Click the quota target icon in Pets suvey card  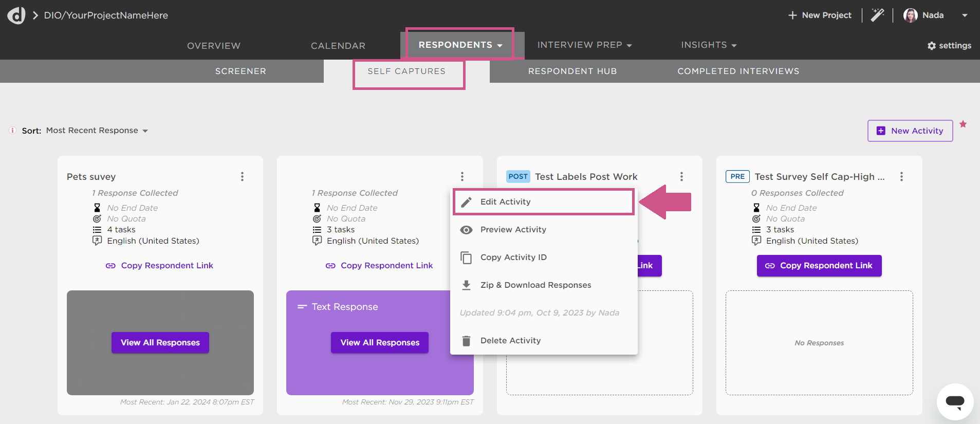[x=97, y=218]
